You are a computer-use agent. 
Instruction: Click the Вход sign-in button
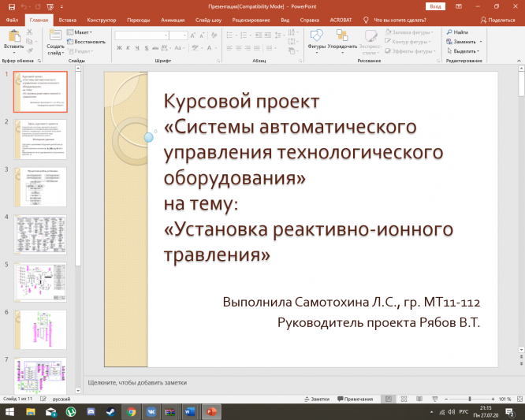435,6
